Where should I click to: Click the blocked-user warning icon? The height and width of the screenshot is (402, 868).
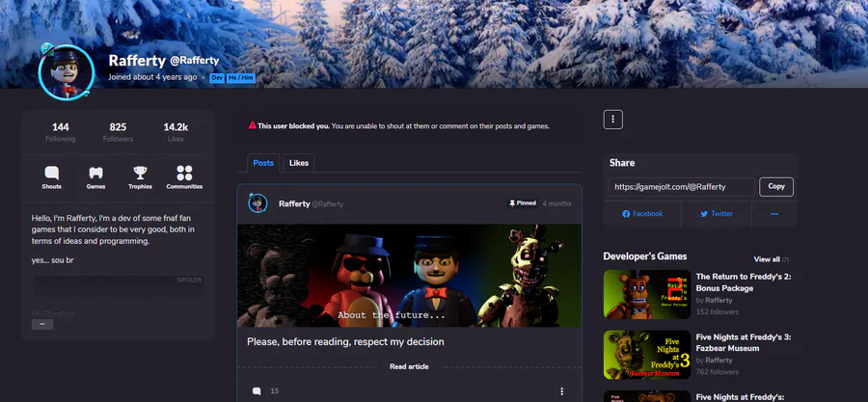253,125
